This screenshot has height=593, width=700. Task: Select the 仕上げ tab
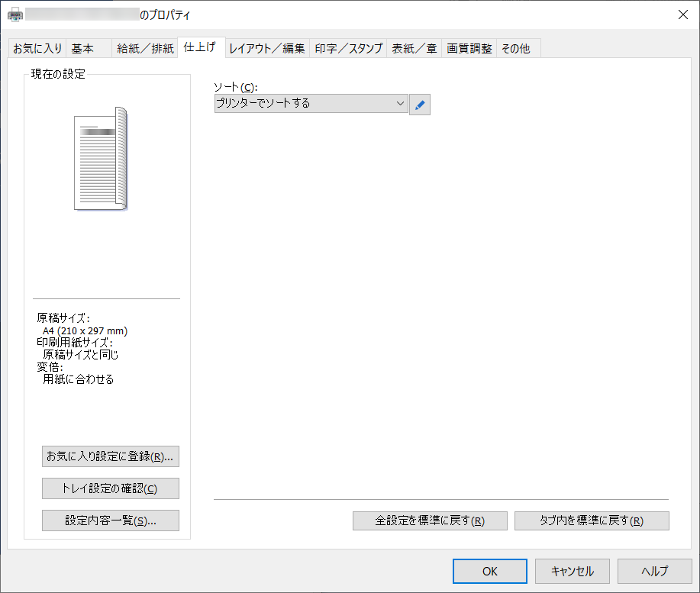[x=199, y=47]
